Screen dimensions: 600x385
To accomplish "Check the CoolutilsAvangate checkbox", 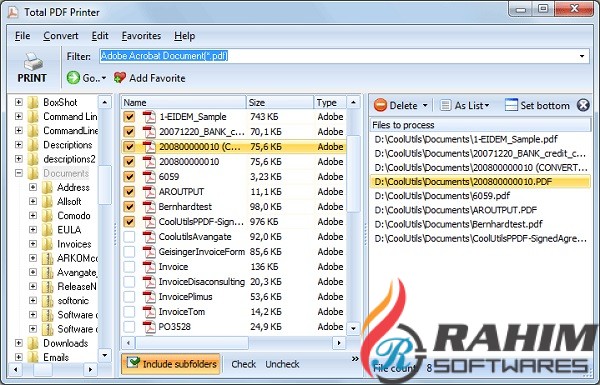I will 129,237.
